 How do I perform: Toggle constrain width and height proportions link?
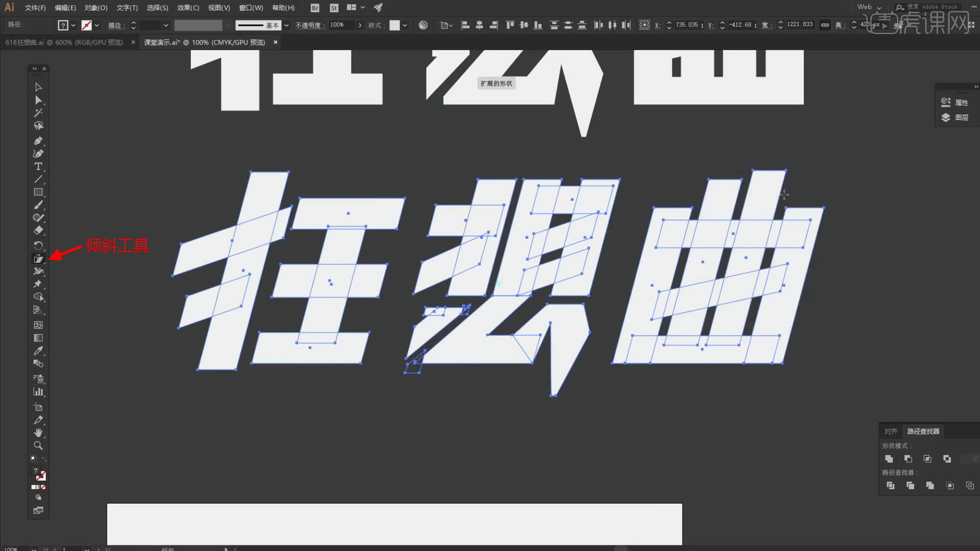(x=825, y=25)
